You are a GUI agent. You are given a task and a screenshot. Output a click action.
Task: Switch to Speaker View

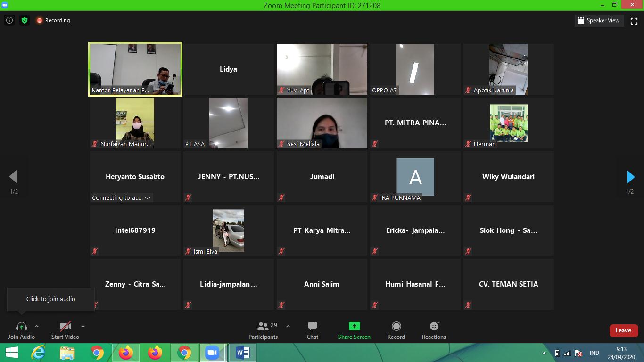[598, 20]
